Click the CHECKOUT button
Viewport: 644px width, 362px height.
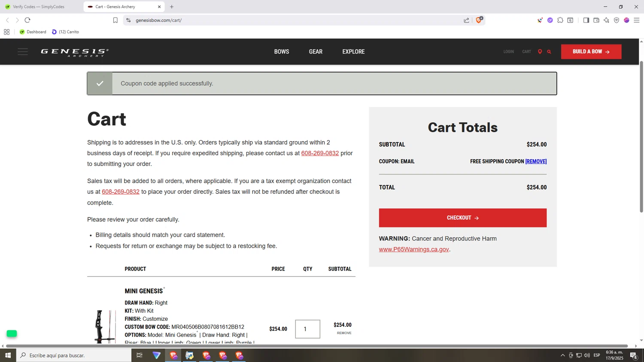pyautogui.click(x=463, y=218)
